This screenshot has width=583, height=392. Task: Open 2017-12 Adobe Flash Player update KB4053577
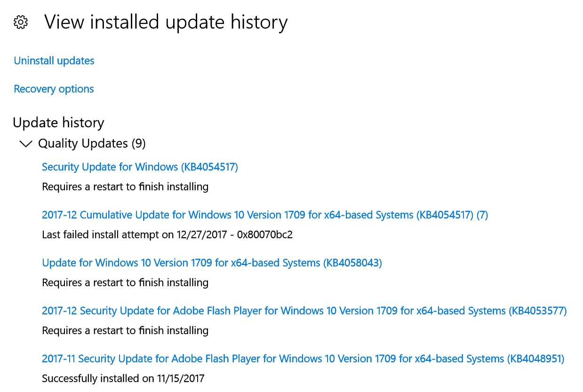click(x=304, y=311)
